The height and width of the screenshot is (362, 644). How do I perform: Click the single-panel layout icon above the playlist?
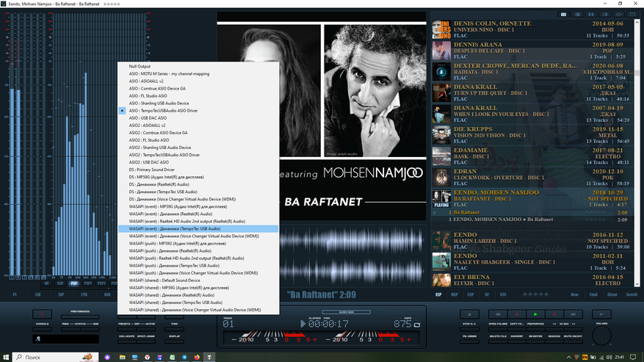coord(632,15)
